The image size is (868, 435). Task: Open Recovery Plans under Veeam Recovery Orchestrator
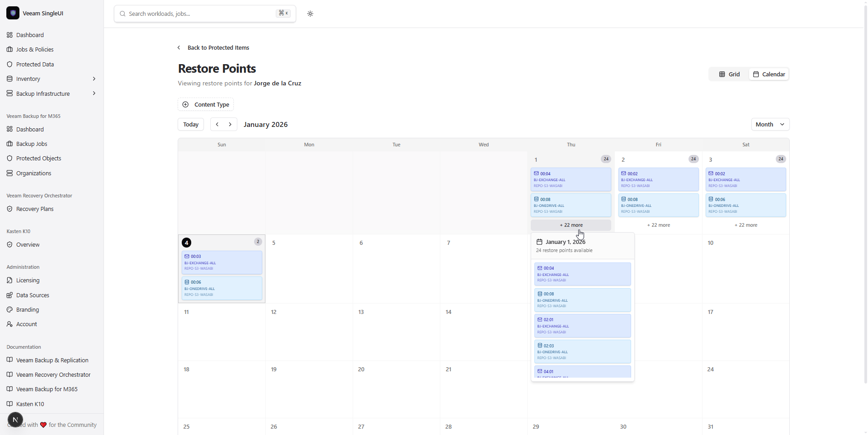tap(9, 209)
